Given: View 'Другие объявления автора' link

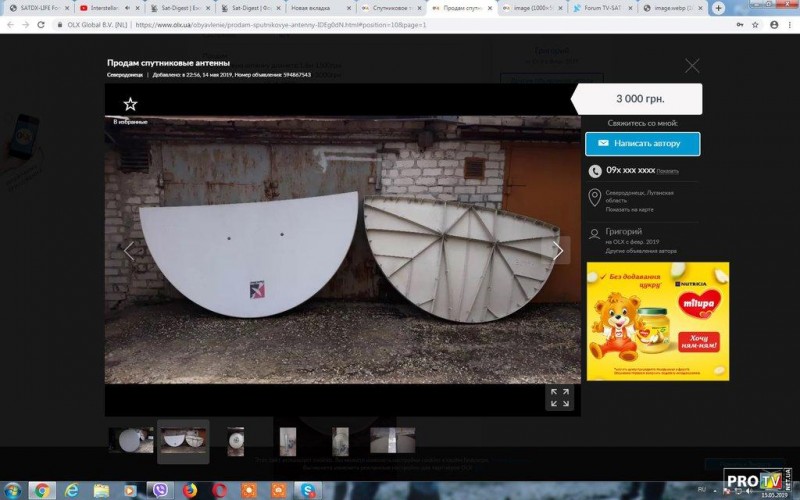Looking at the screenshot, I should [640, 251].
